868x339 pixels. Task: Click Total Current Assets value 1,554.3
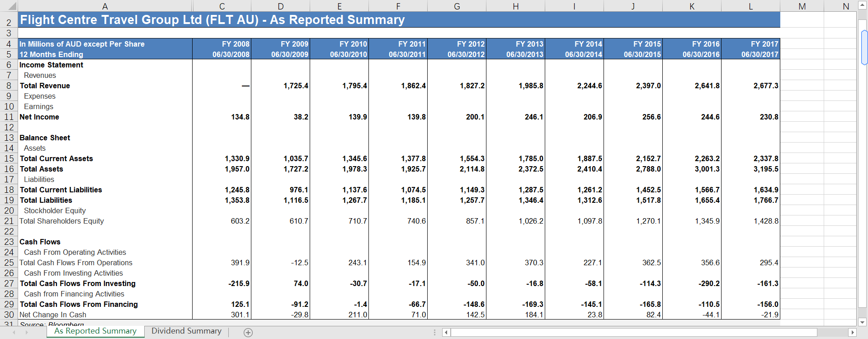pyautogui.click(x=457, y=158)
